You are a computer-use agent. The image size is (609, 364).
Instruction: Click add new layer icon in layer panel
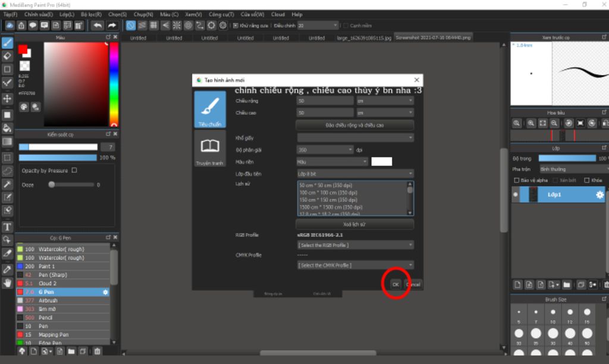pos(518,285)
